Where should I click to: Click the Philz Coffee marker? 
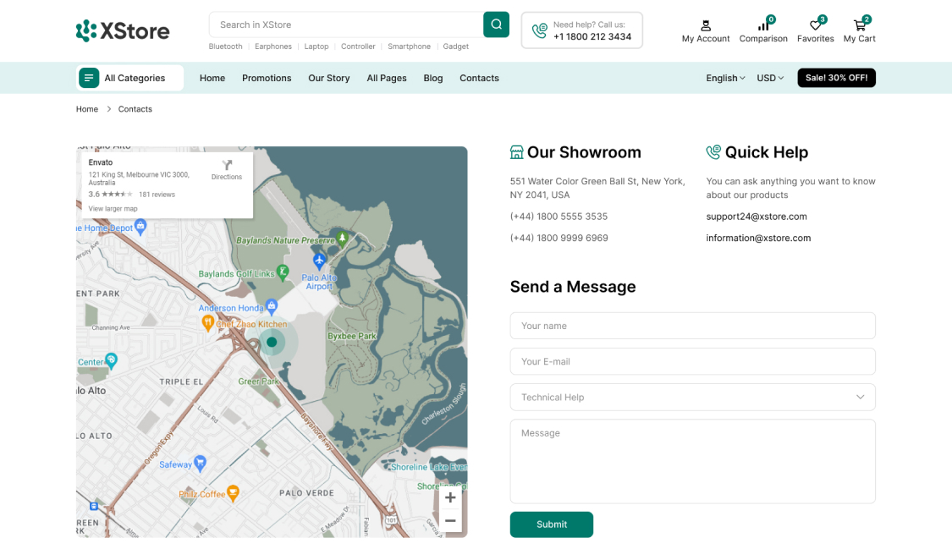(x=233, y=492)
